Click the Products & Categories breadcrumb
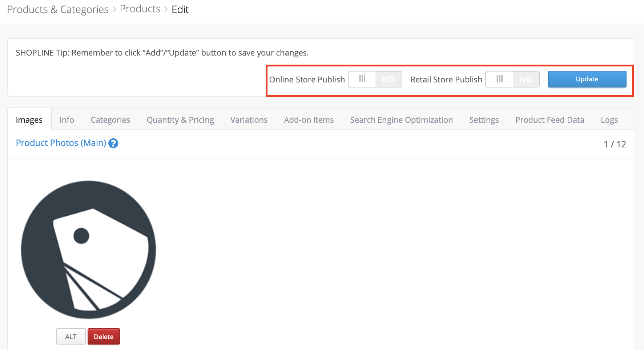644x350 pixels. [58, 9]
